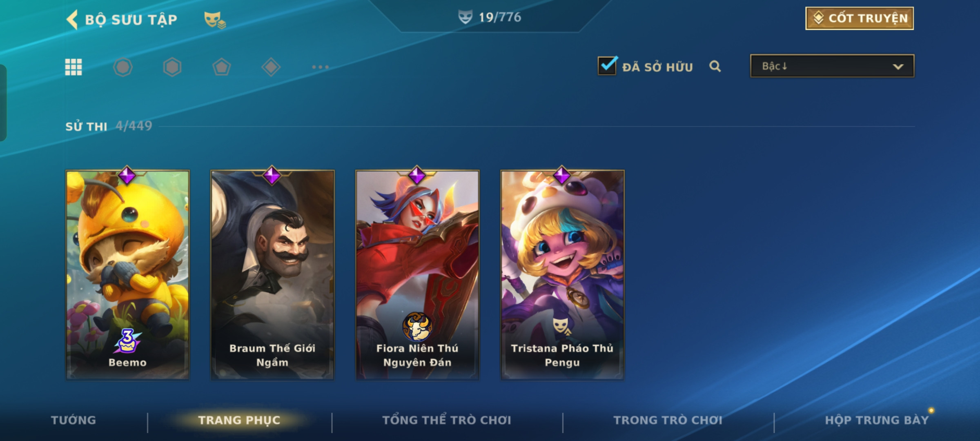Expand the Bậc sort dropdown
The width and height of the screenshot is (980, 441).
point(832,66)
